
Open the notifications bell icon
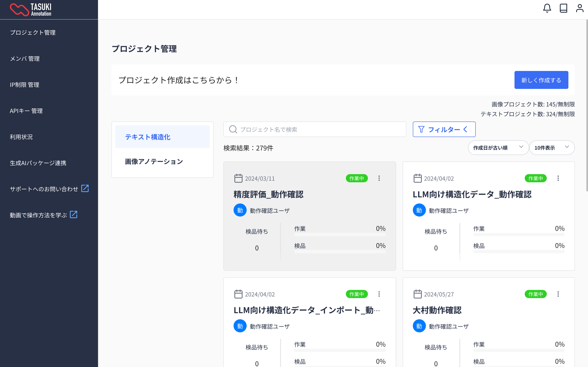[x=547, y=8]
